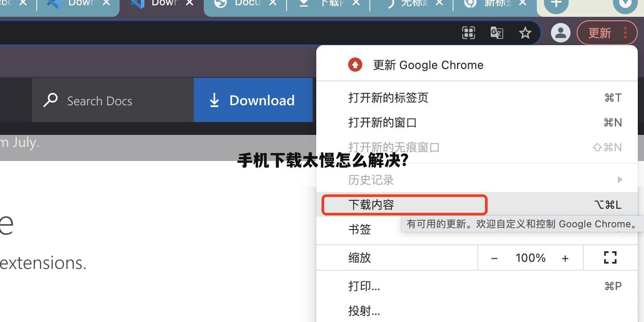Select 打印… from the menu
The image size is (644, 322).
(477, 286)
